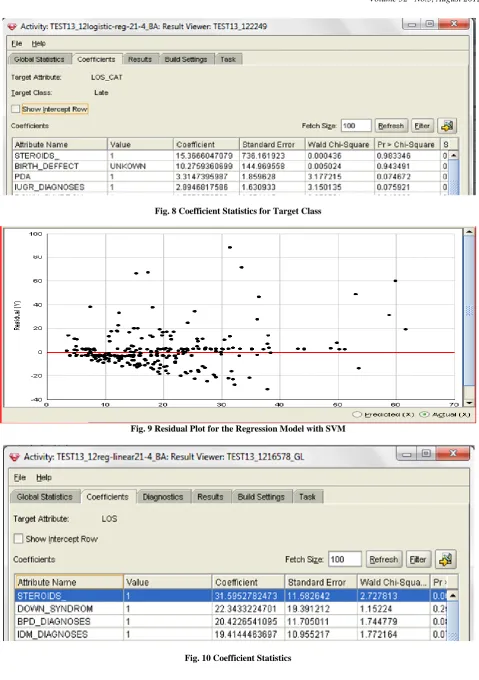Click standard error 144.969558 cell
Viewport: 479px width, 680px height.
tap(272, 166)
